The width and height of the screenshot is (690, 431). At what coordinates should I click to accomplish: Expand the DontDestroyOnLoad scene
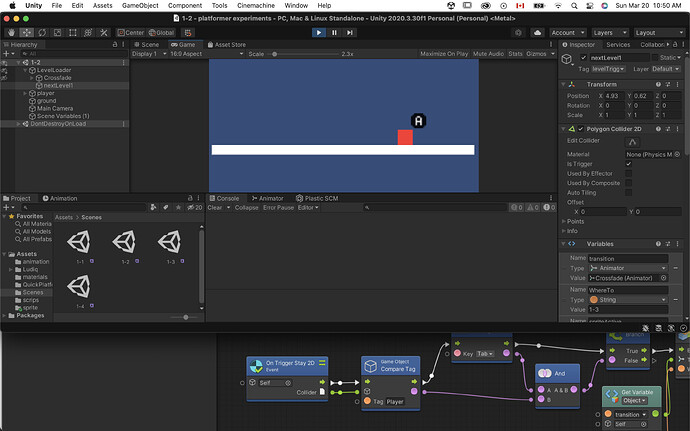coord(18,124)
